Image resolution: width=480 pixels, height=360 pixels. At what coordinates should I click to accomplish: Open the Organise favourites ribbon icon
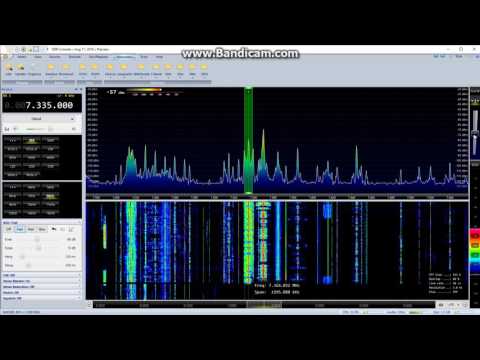point(34,69)
